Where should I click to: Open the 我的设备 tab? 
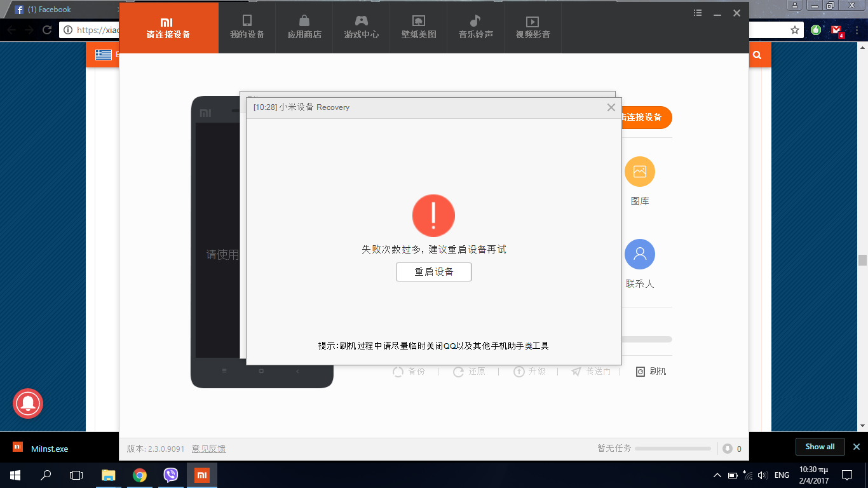[247, 27]
